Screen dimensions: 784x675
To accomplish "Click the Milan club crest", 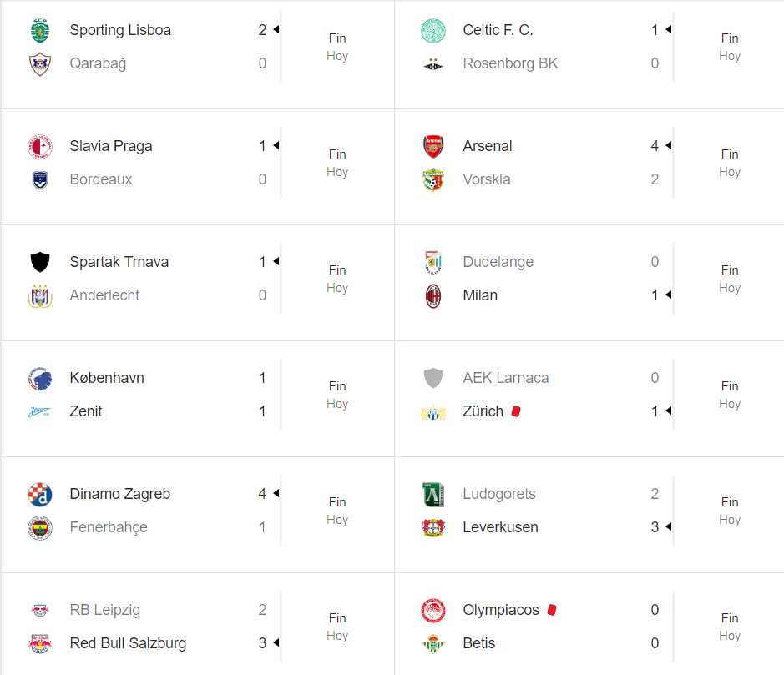I will (x=433, y=295).
